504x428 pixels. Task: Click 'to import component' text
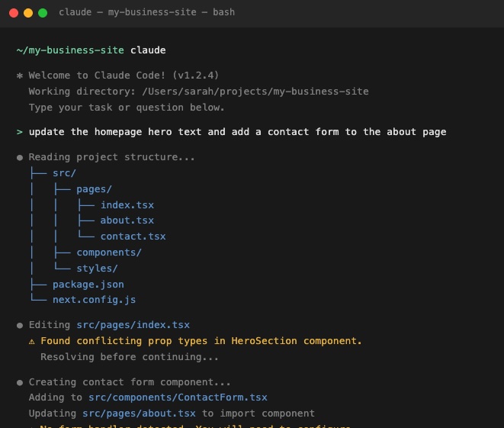click(x=258, y=414)
